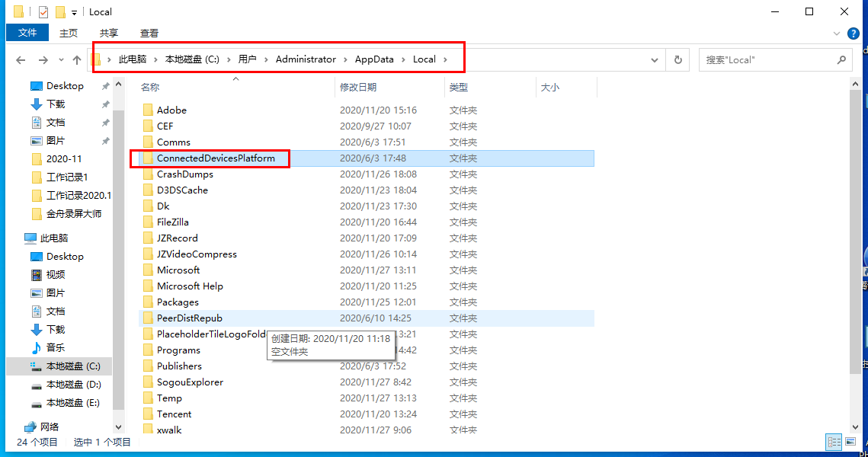Viewport: 868px width, 457px height.
Task: Open the address bar history dropdown
Action: pos(655,59)
